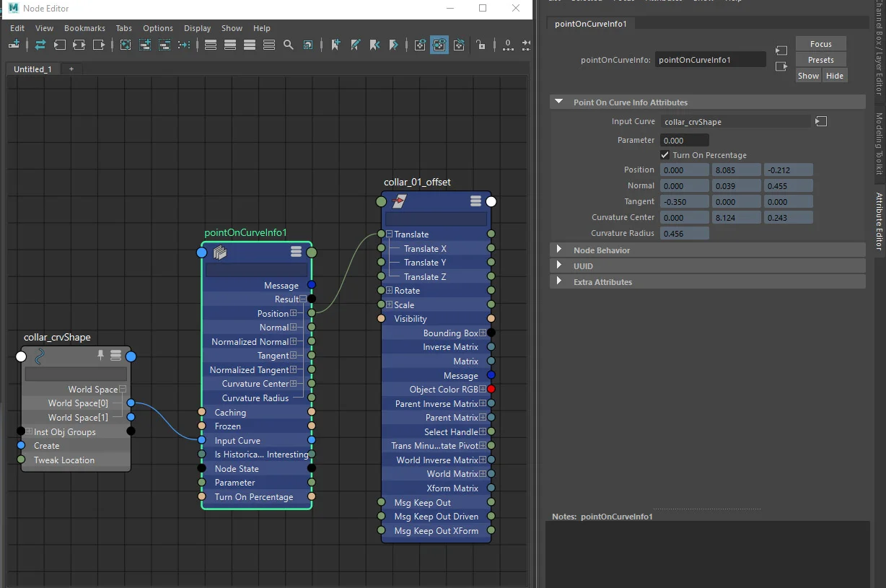Click view mode icon on pointOnCurveInfo1 node

(x=296, y=251)
